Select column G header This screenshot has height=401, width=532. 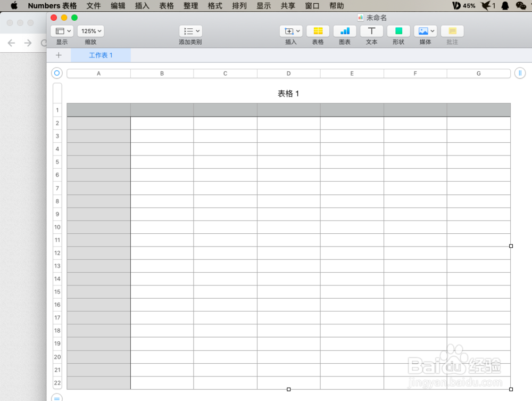479,73
